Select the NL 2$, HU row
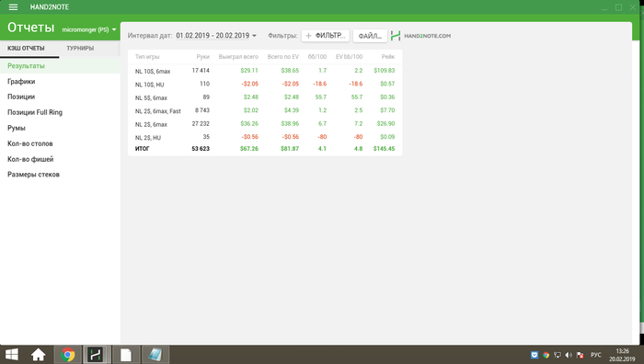The image size is (644, 364). click(x=265, y=137)
